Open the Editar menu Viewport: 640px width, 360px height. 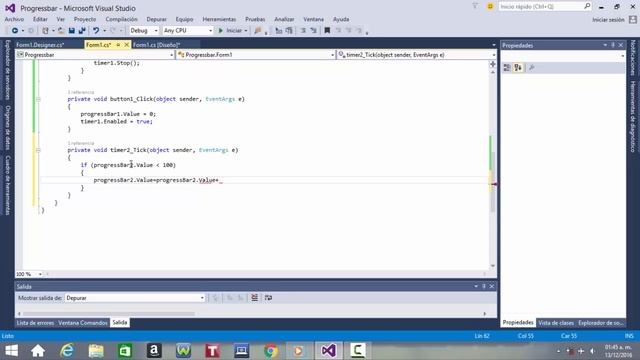pyautogui.click(x=40, y=19)
